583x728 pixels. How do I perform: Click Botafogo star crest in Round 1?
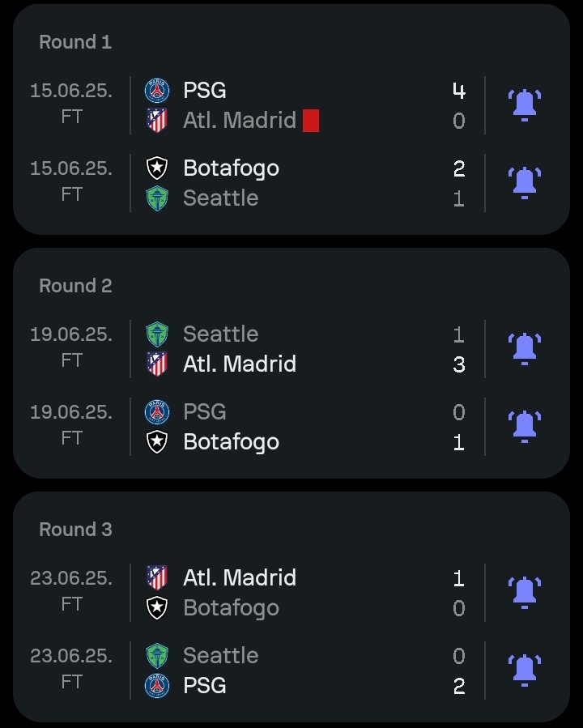tap(157, 168)
